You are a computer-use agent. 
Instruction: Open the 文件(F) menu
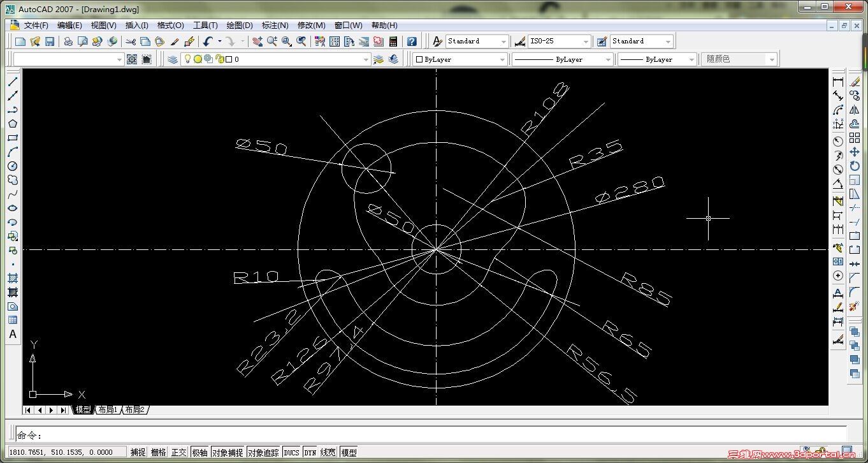pos(36,26)
